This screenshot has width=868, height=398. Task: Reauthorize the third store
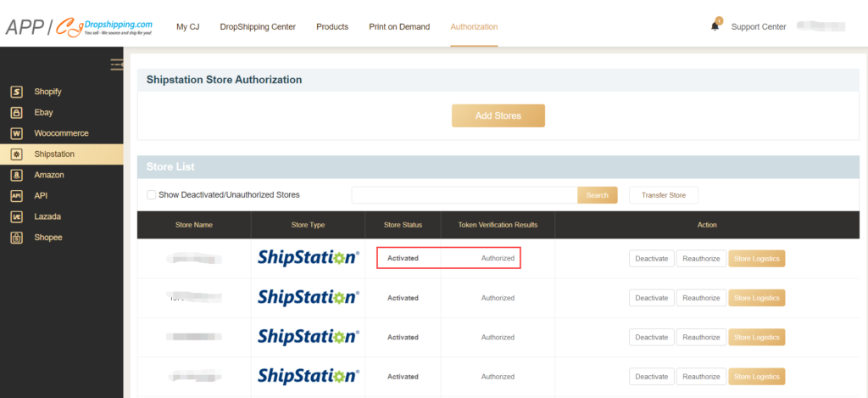click(701, 337)
